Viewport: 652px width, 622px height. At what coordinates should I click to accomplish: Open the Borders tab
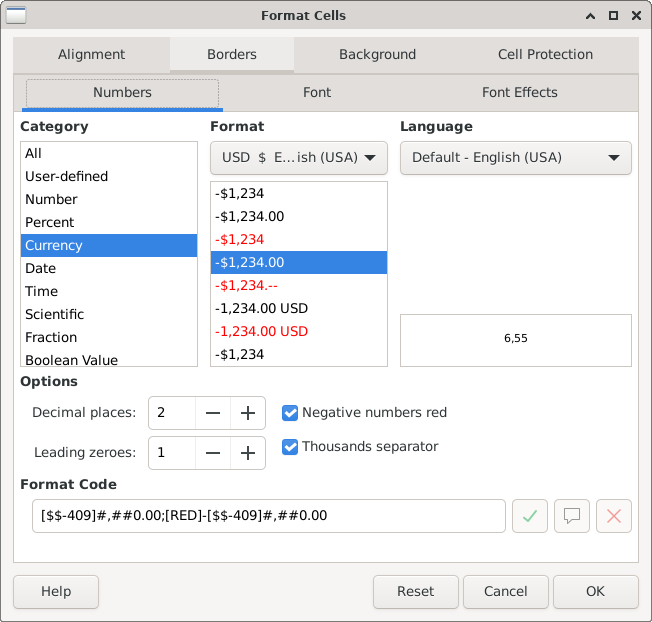231,55
